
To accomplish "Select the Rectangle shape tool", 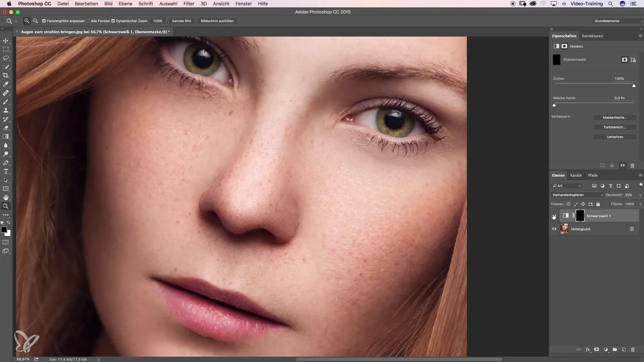I will pos(6,189).
